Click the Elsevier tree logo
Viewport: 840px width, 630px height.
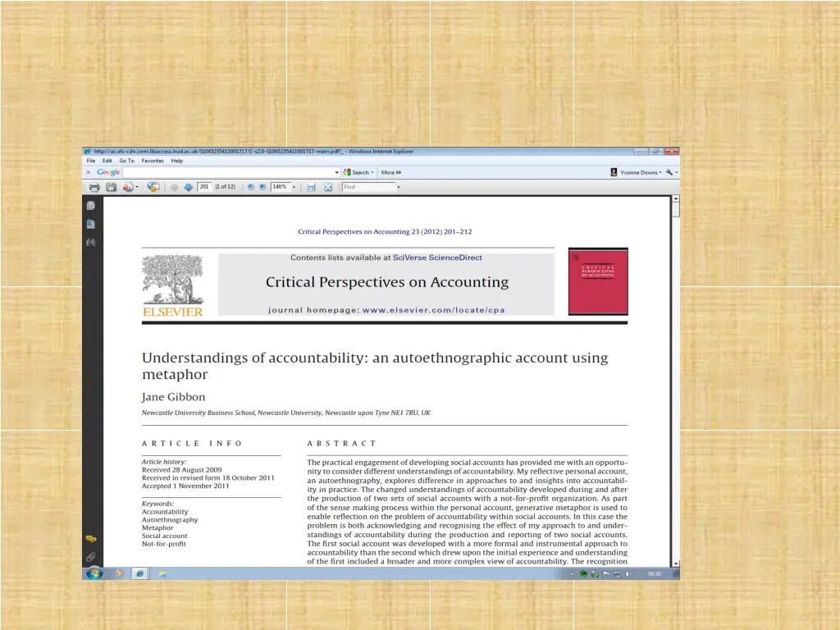click(x=172, y=285)
